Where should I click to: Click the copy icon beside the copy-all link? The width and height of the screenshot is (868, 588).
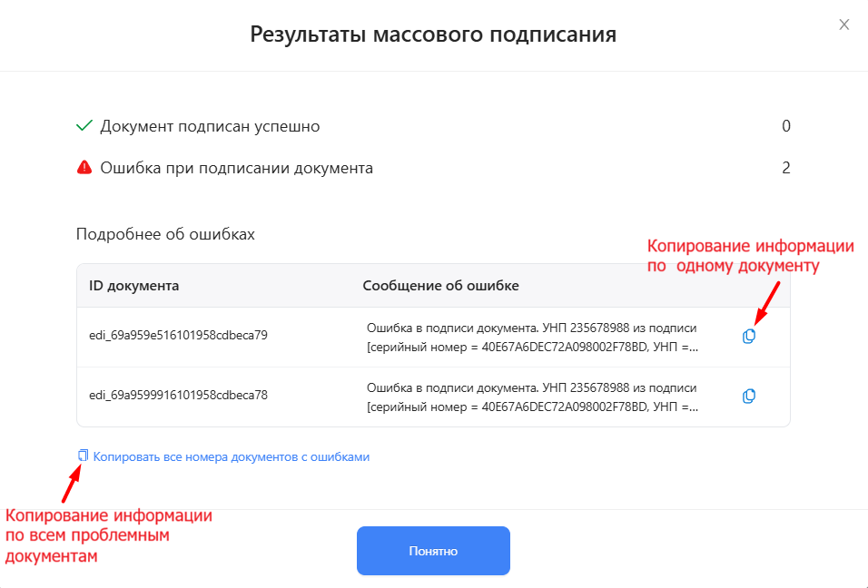click(x=83, y=456)
